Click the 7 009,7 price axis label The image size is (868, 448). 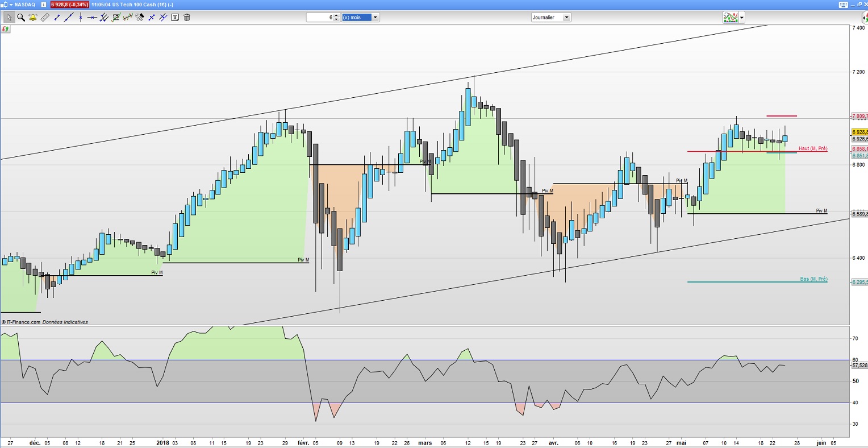coord(859,116)
